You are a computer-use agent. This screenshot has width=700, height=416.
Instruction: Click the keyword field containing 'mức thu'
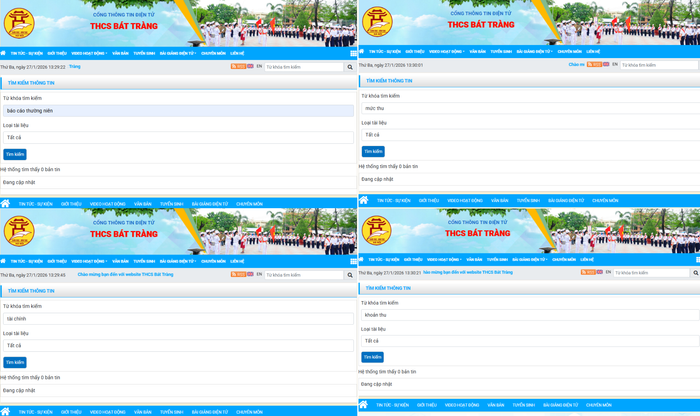click(x=529, y=108)
